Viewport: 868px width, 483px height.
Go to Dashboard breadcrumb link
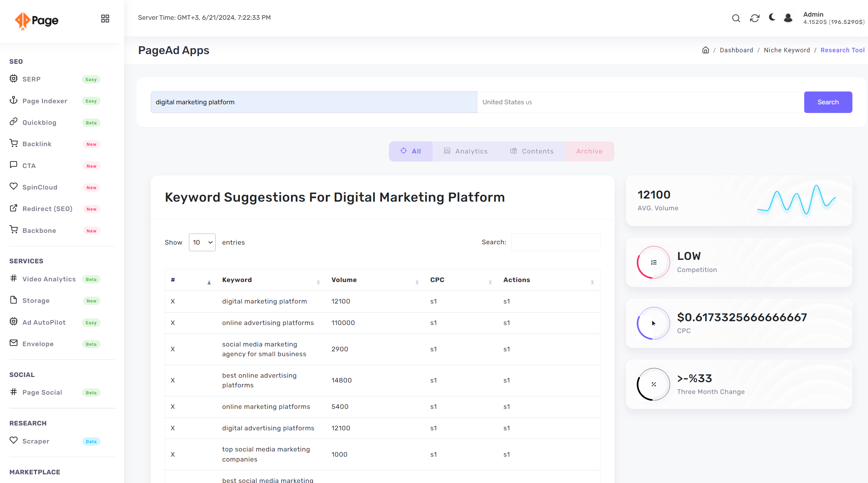[736, 50]
